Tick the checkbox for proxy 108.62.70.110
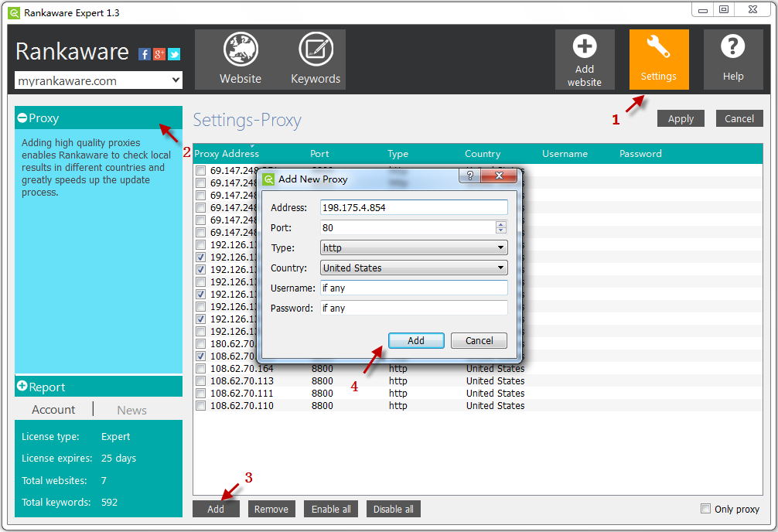The image size is (778, 532). [x=200, y=406]
